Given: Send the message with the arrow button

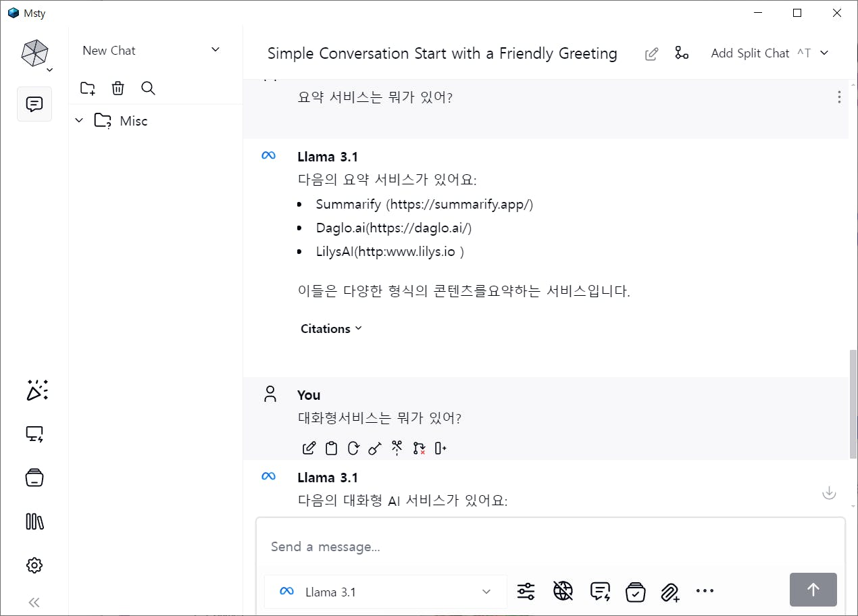Looking at the screenshot, I should [x=813, y=590].
